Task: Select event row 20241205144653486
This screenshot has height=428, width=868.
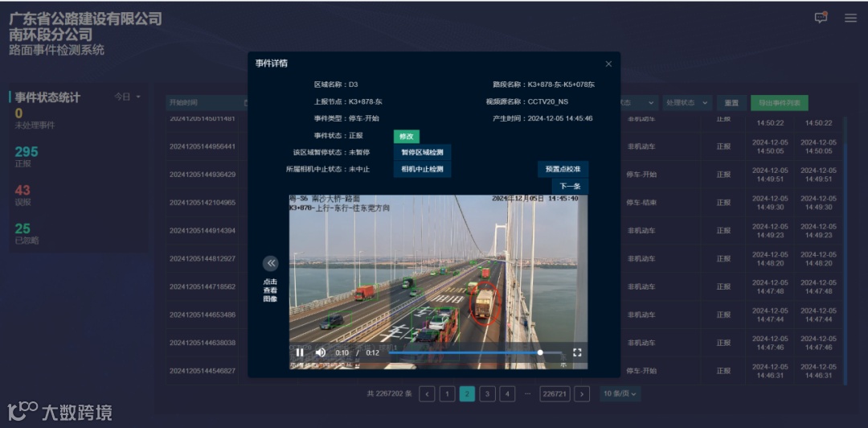Action: click(203, 315)
